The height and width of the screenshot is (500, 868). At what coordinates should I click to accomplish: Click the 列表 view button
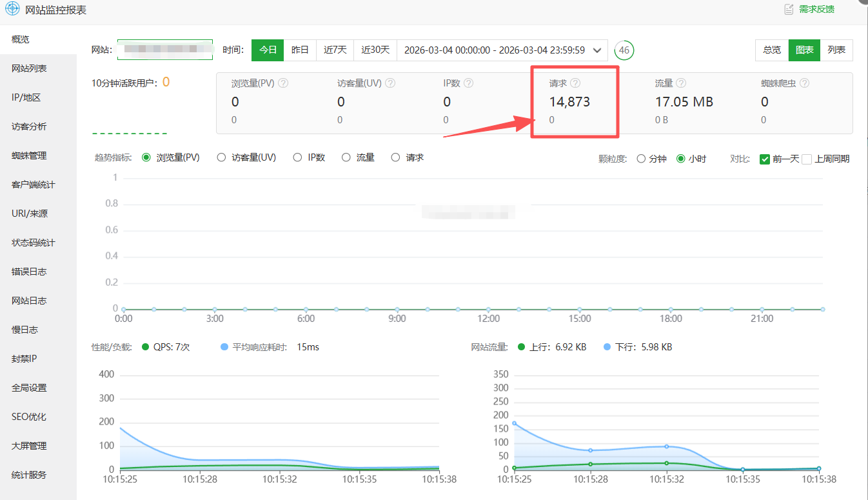click(x=836, y=50)
